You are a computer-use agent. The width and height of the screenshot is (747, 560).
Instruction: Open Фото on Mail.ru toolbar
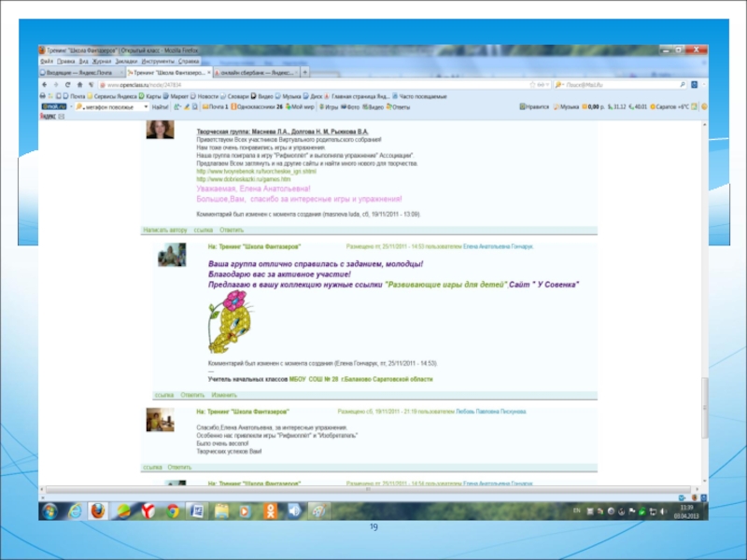[350, 107]
